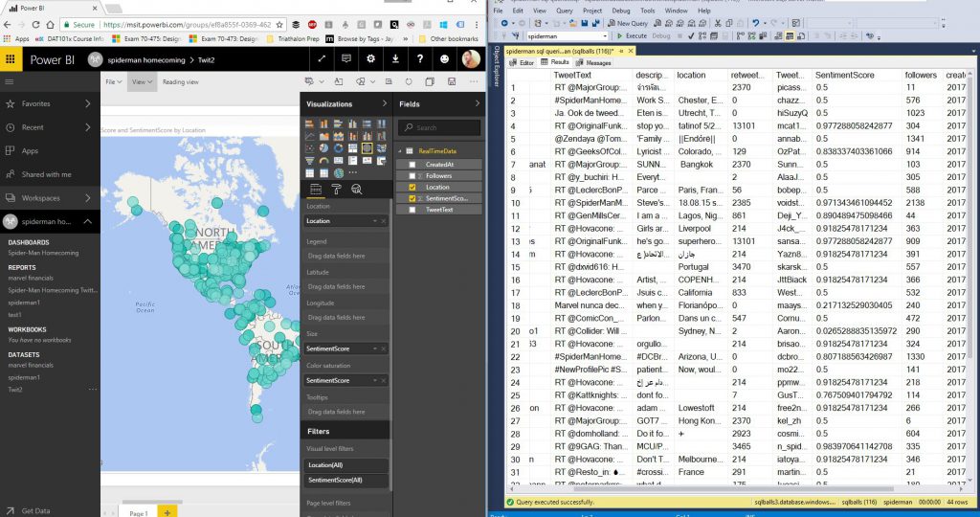Open the spiderman database dropdown in SSMS
Image resolution: width=980 pixels, height=517 pixels.
567,36
